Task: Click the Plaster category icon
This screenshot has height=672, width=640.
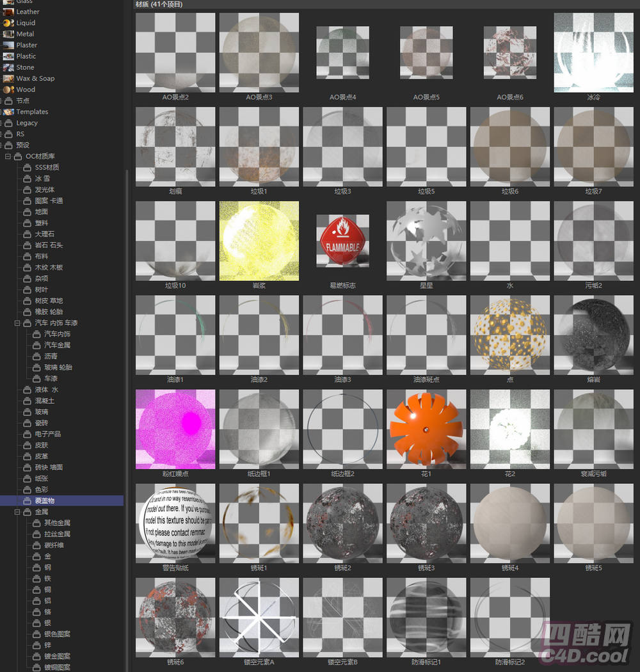Action: click(8, 45)
